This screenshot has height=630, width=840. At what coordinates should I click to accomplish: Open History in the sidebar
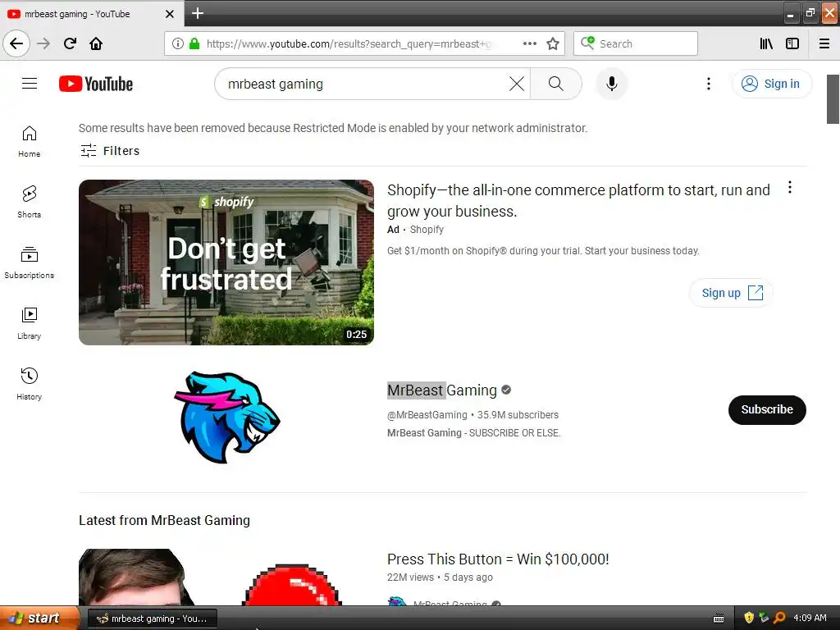tap(29, 384)
